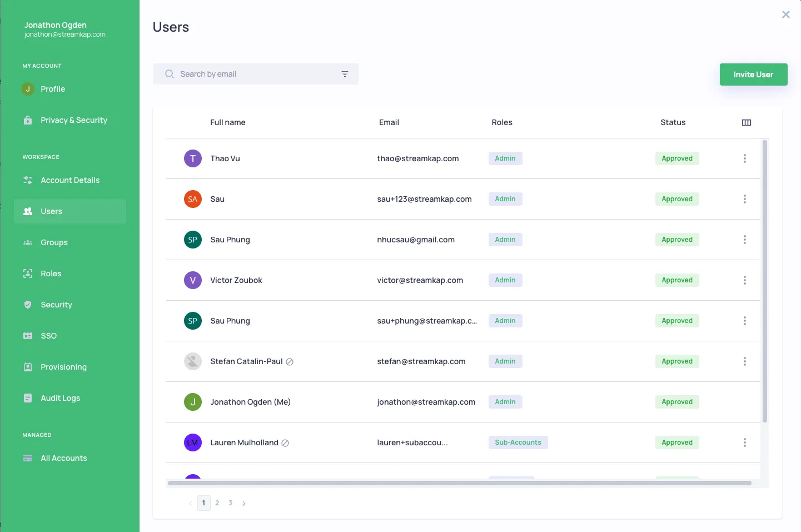Open actions menu for Victor Zoubok

(x=745, y=280)
